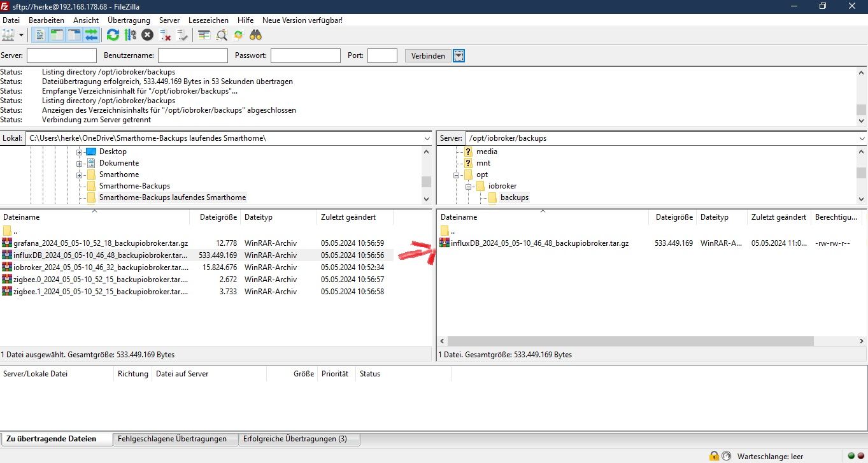Open the Hilfe menu
This screenshot has height=463, width=868.
coord(245,20)
